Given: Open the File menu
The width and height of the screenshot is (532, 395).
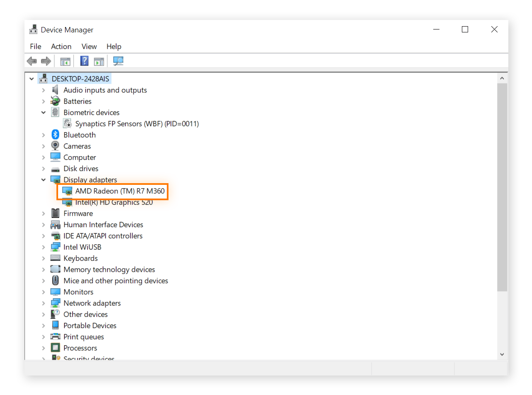Looking at the screenshot, I should tap(36, 47).
